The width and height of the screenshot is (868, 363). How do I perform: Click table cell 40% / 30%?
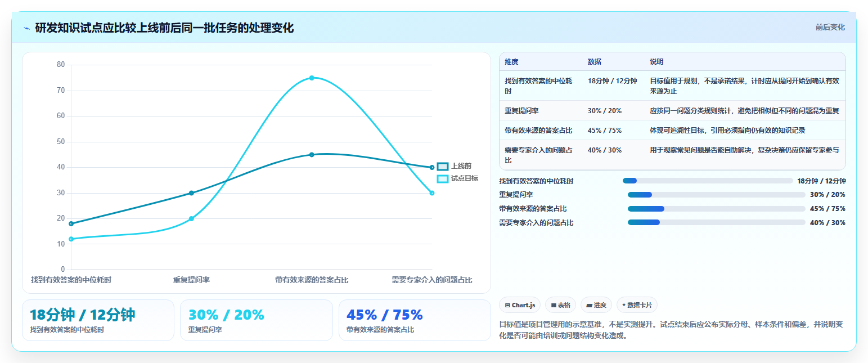605,150
